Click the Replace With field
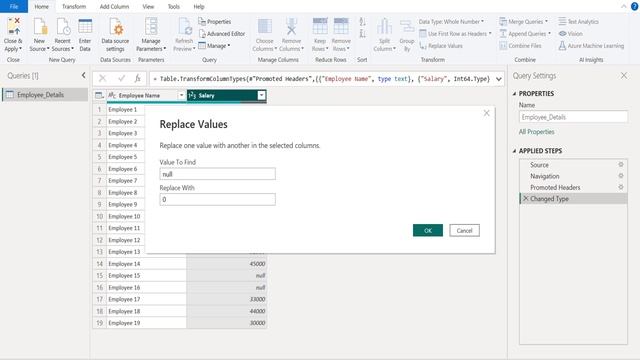 [x=218, y=199]
